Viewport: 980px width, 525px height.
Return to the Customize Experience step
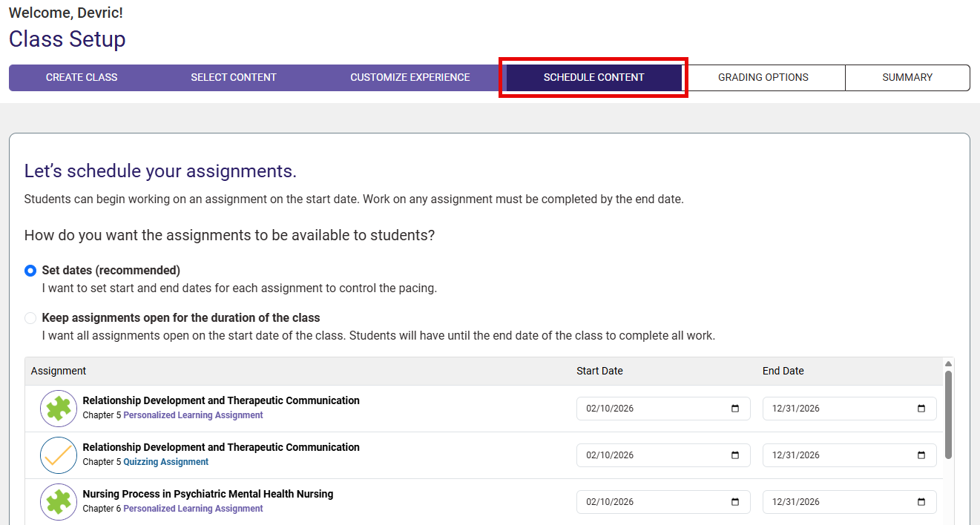coord(410,77)
